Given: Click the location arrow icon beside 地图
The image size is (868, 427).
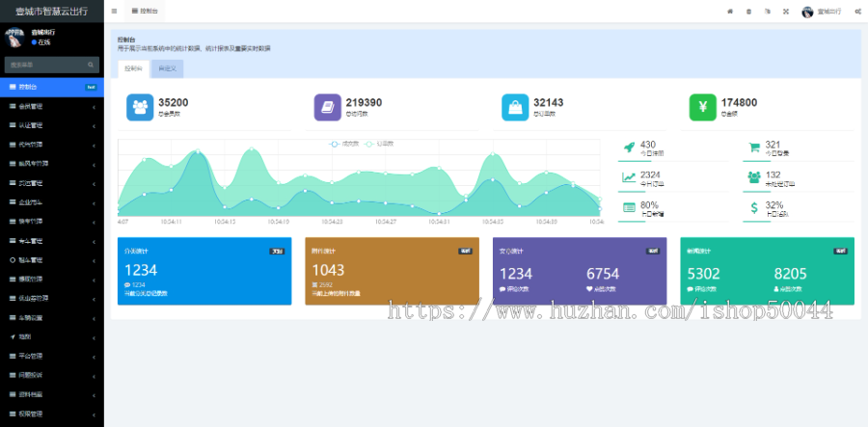Looking at the screenshot, I should click(x=13, y=336).
